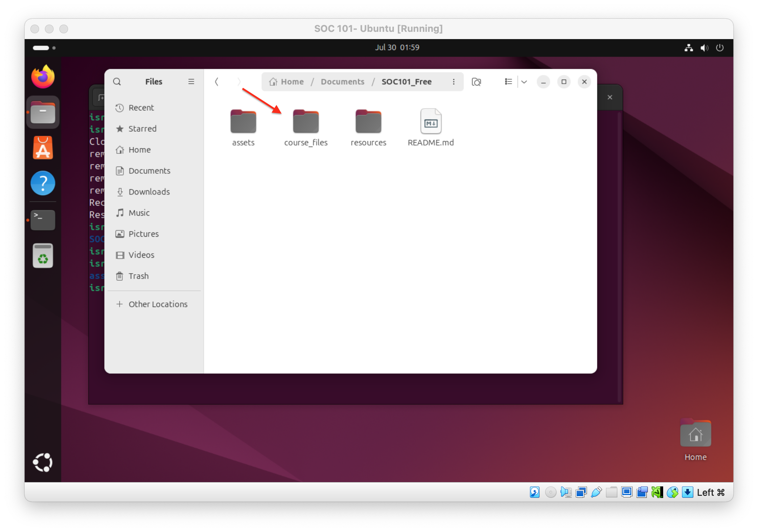Viewport: 758px width, 532px height.
Task: Click the power icon in top bar
Action: pos(720,48)
